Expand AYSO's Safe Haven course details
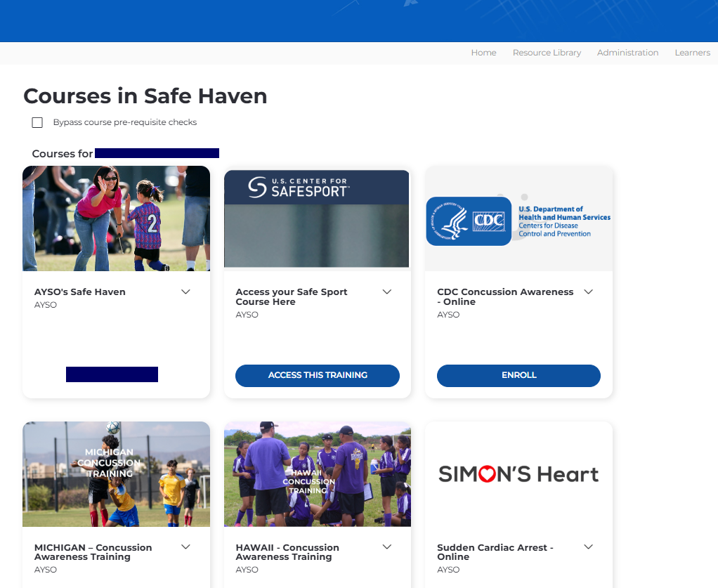 (x=185, y=292)
